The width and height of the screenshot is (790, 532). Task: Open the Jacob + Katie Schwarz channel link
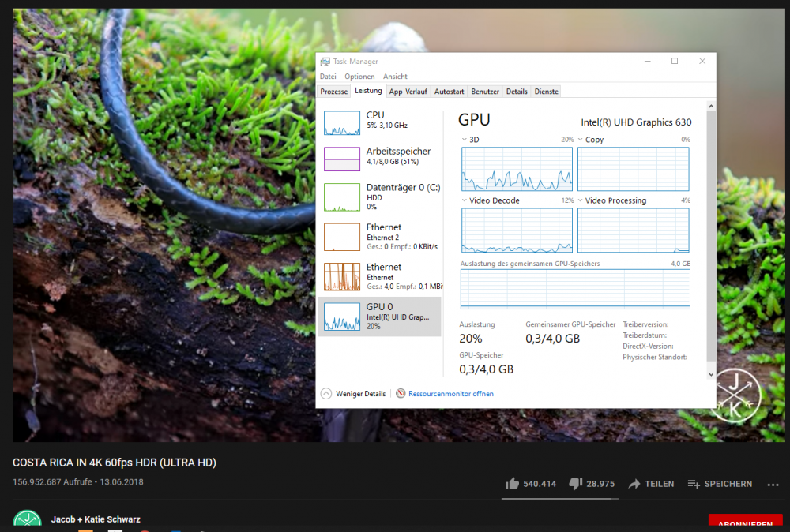(96, 519)
